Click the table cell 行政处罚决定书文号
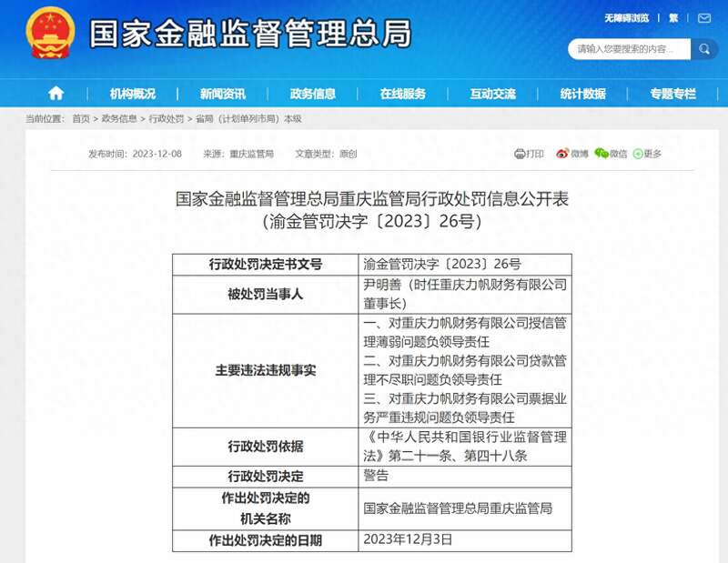The width and height of the screenshot is (728, 563). click(266, 265)
